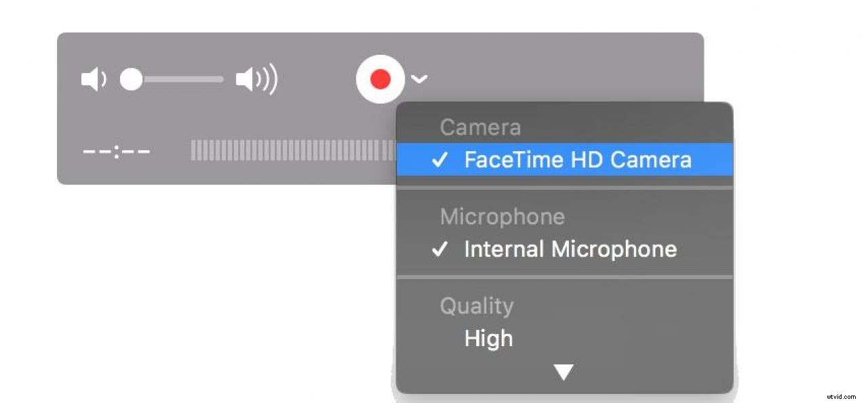The image size is (868, 403).
Task: Choose High quality for recording
Action: click(488, 339)
